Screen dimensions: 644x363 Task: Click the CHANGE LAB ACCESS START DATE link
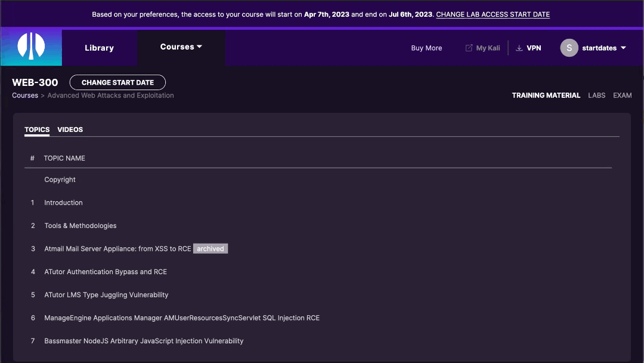[493, 14]
